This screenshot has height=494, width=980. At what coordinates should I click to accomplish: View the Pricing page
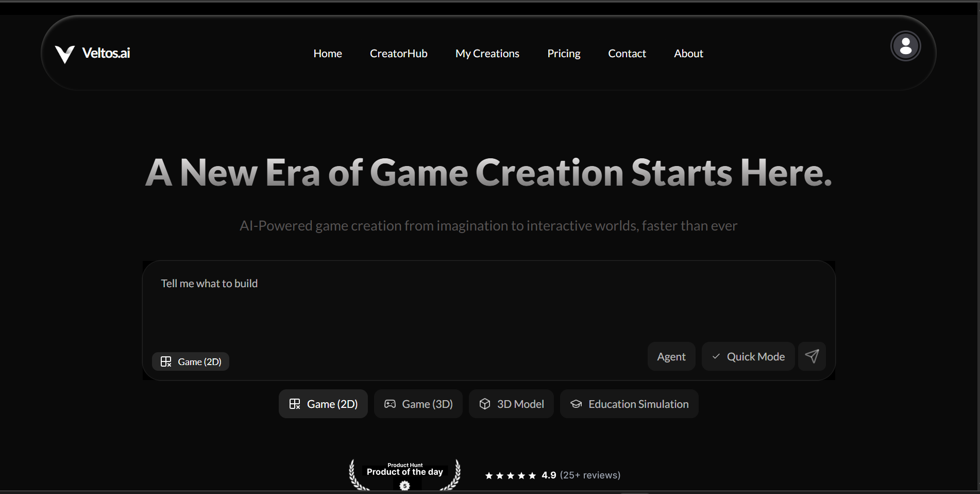564,53
